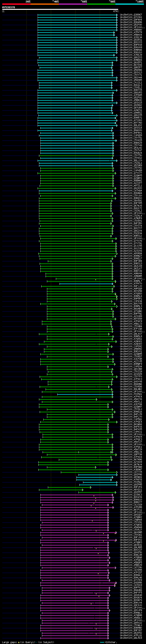Select hit label UniRef100_B9T659
Screen dimensions: 146x644
click(x=131, y=319)
